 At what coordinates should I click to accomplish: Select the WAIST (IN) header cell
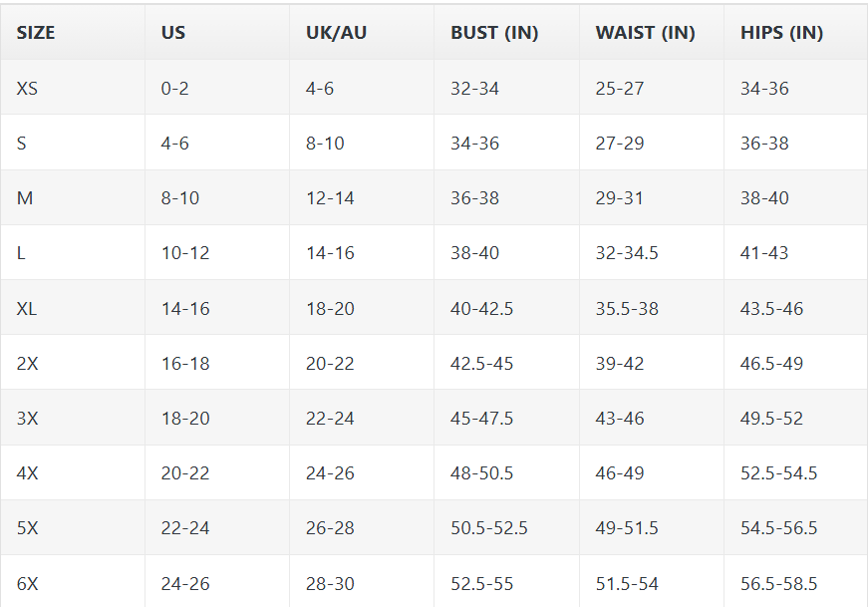[x=645, y=33]
